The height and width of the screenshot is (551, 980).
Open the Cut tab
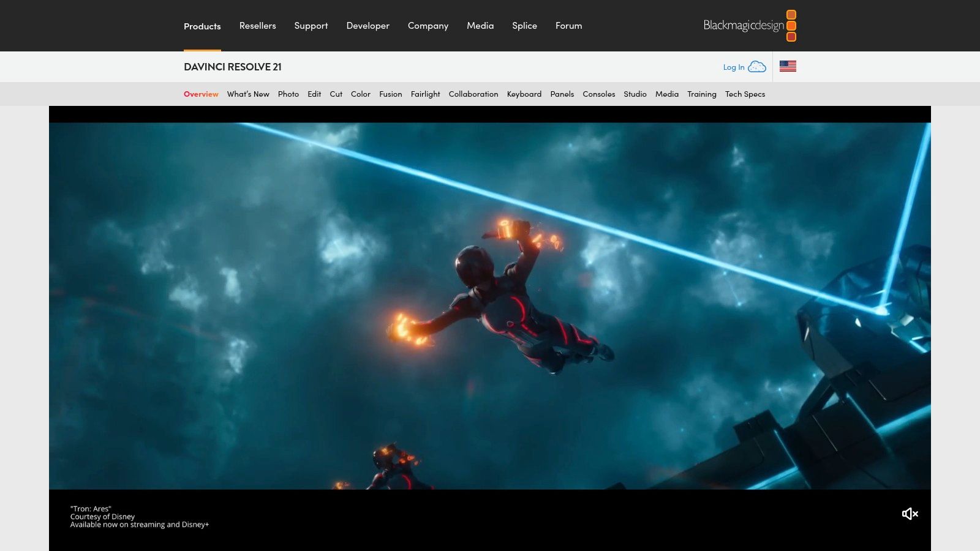pyautogui.click(x=336, y=94)
